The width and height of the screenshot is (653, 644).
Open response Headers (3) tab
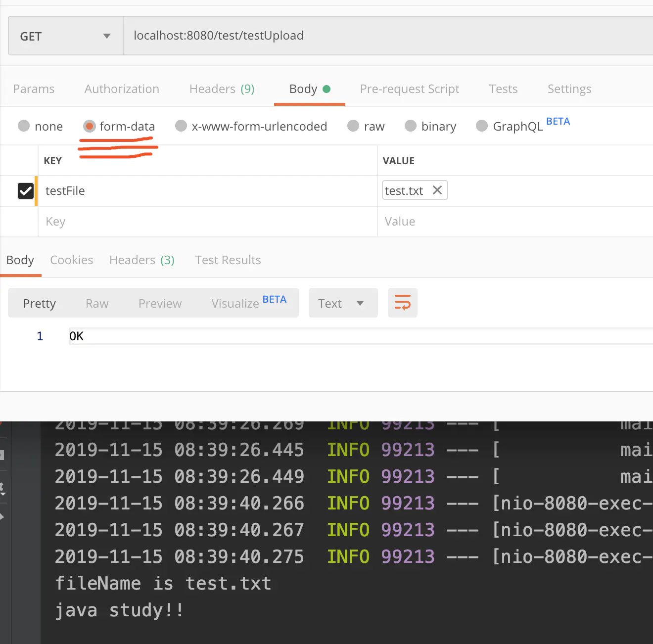point(142,260)
